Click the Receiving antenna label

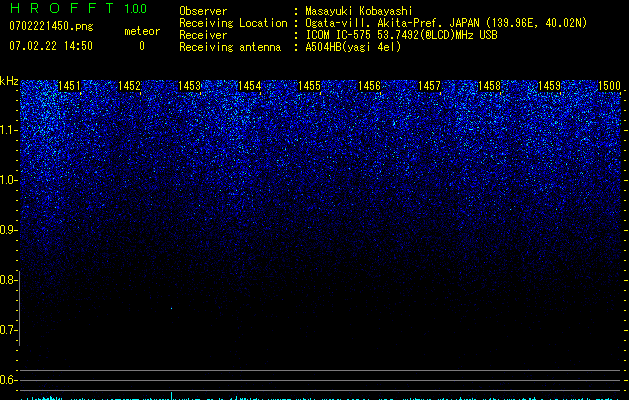coord(230,47)
